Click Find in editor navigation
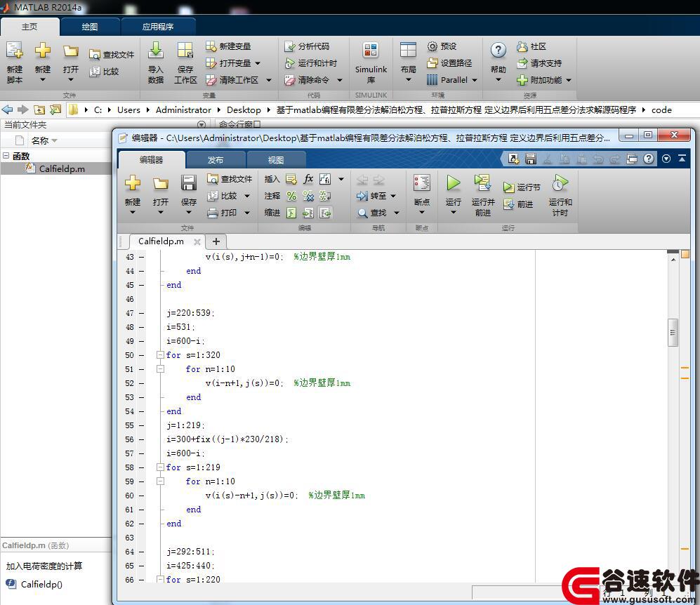Screen dimensions: 700x605 (372, 213)
